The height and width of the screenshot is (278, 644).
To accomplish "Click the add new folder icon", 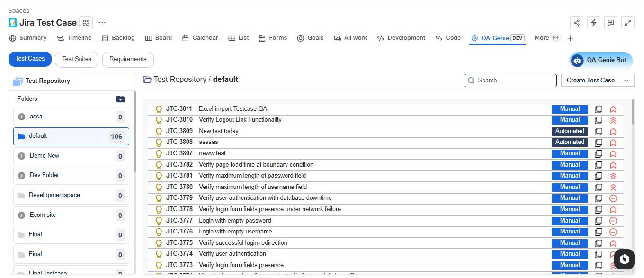I will [x=121, y=99].
